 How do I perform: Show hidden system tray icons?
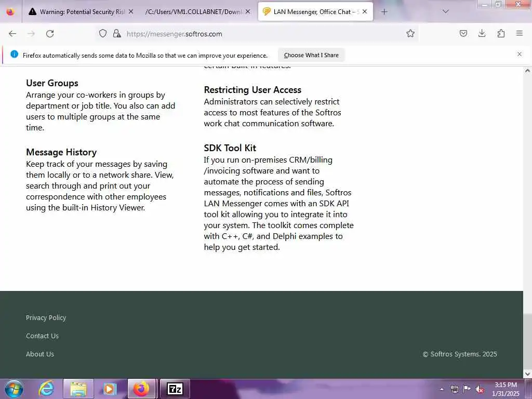pyautogui.click(x=442, y=389)
